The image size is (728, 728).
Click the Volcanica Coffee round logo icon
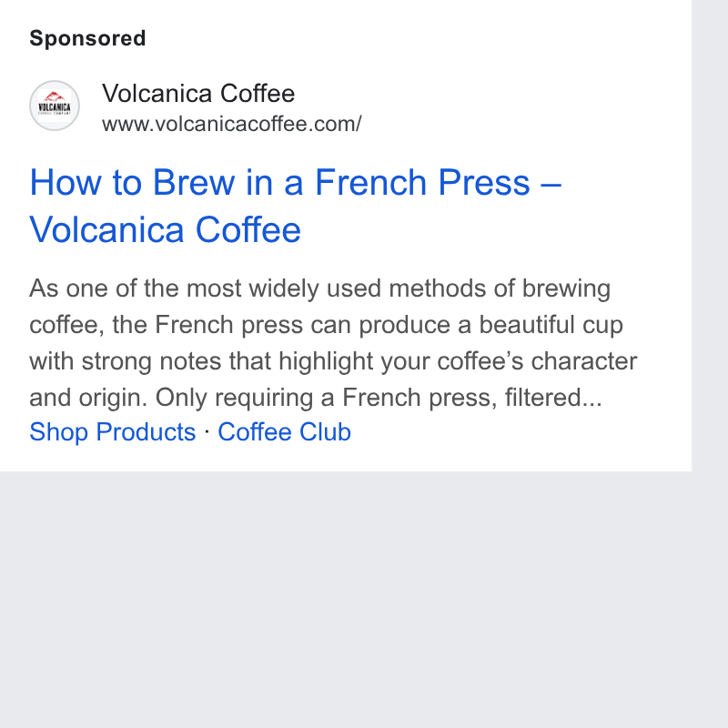55,106
